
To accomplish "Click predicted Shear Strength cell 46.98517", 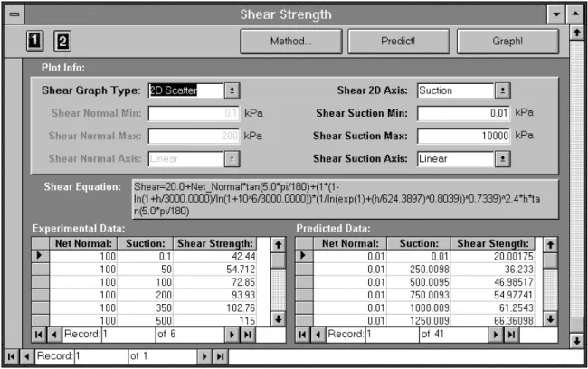I will 492,282.
